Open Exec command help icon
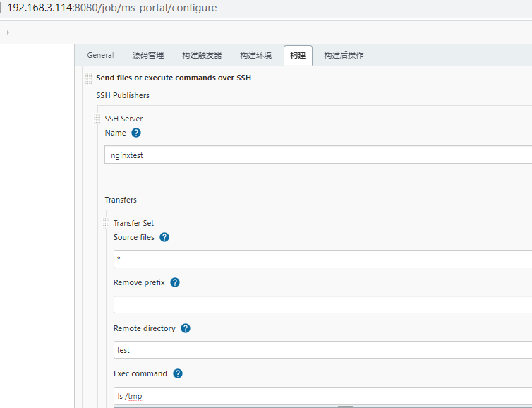The image size is (532, 408). point(177,373)
